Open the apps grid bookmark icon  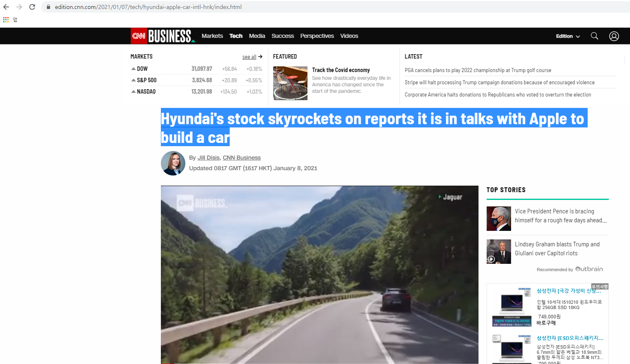6,20
